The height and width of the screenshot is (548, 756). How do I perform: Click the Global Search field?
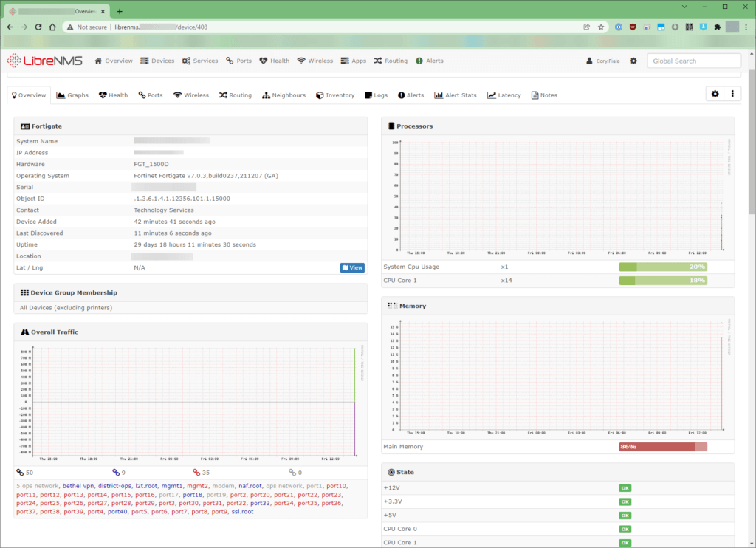click(x=694, y=61)
